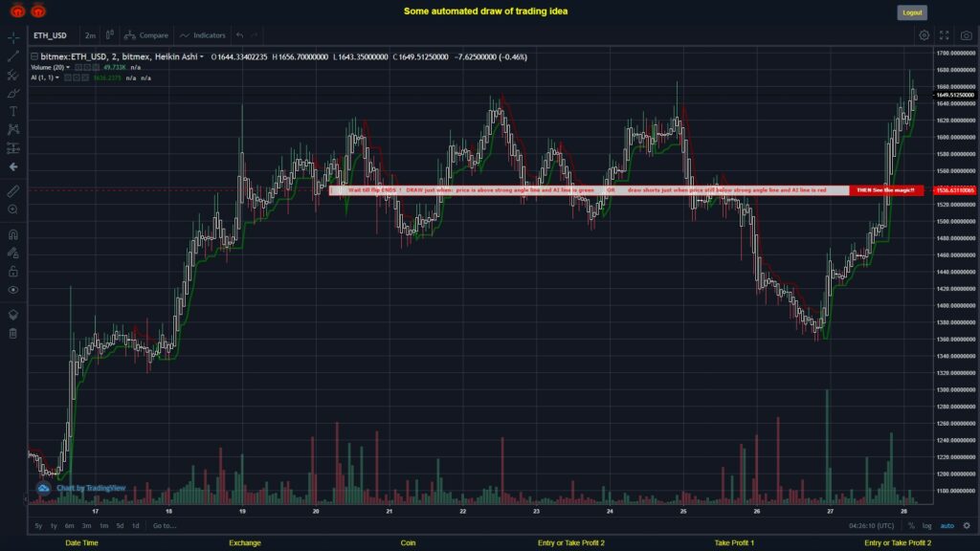Select the 5d time range
This screenshot has height=551, width=980.
pyautogui.click(x=120, y=526)
